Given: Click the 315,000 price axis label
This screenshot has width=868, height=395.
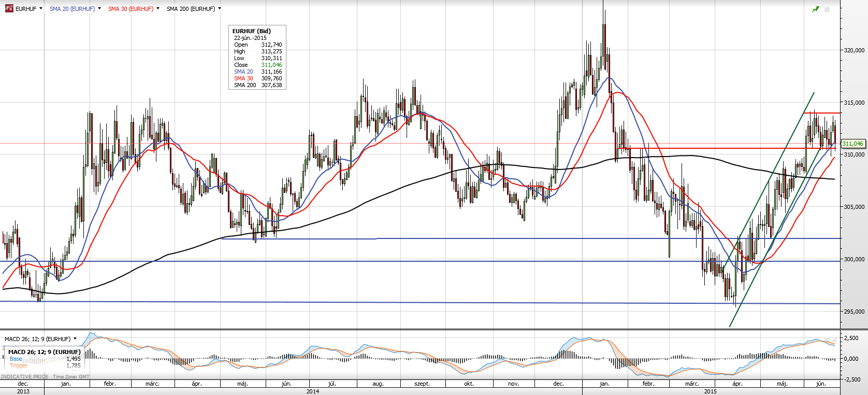Looking at the screenshot, I should 855,103.
